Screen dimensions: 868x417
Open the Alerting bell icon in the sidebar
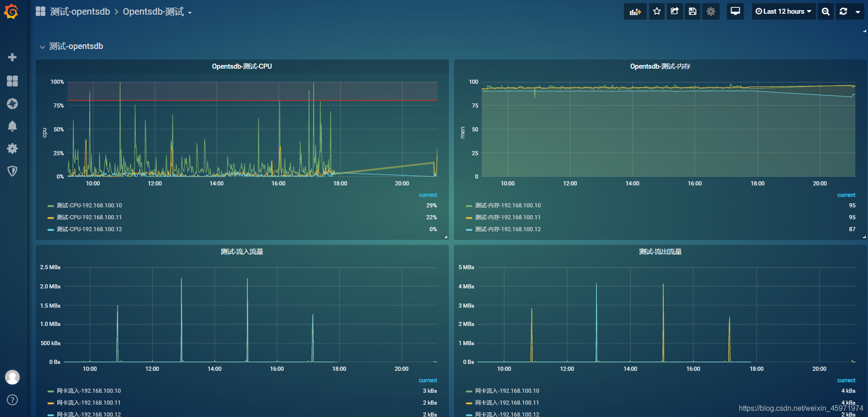[12, 126]
